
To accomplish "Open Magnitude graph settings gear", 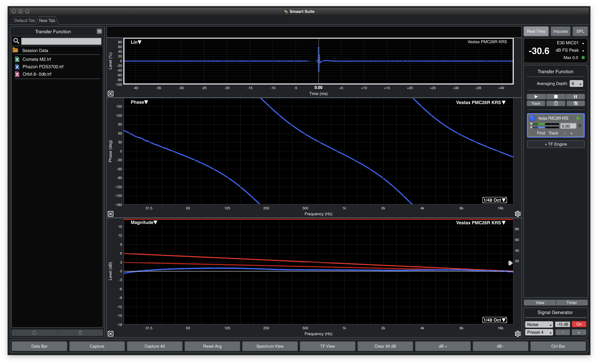I will (517, 334).
